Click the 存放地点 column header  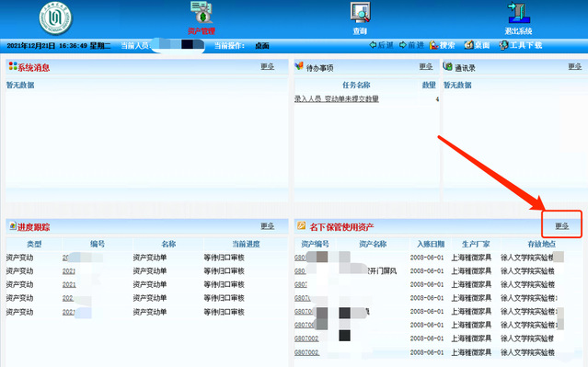[541, 244]
